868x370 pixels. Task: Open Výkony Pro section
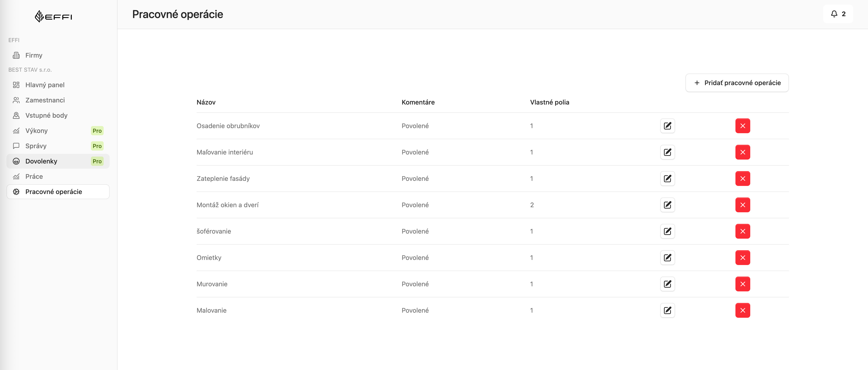[x=36, y=131]
